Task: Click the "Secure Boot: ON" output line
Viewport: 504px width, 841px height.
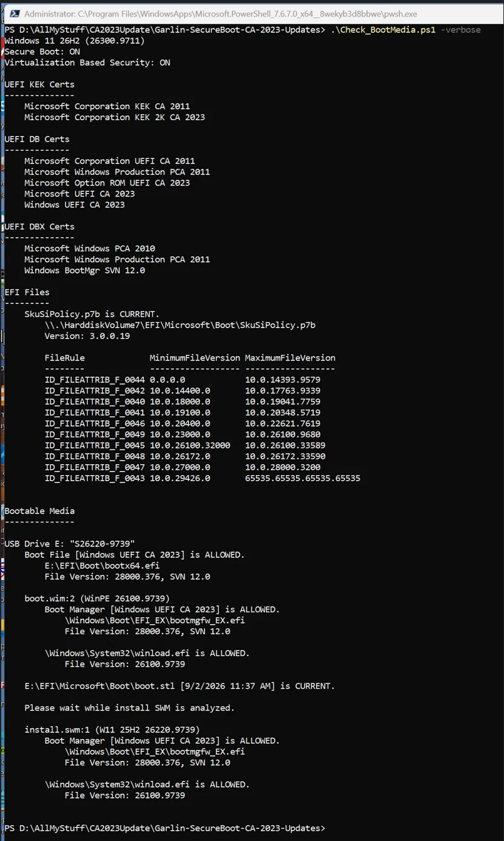Action: [x=42, y=52]
